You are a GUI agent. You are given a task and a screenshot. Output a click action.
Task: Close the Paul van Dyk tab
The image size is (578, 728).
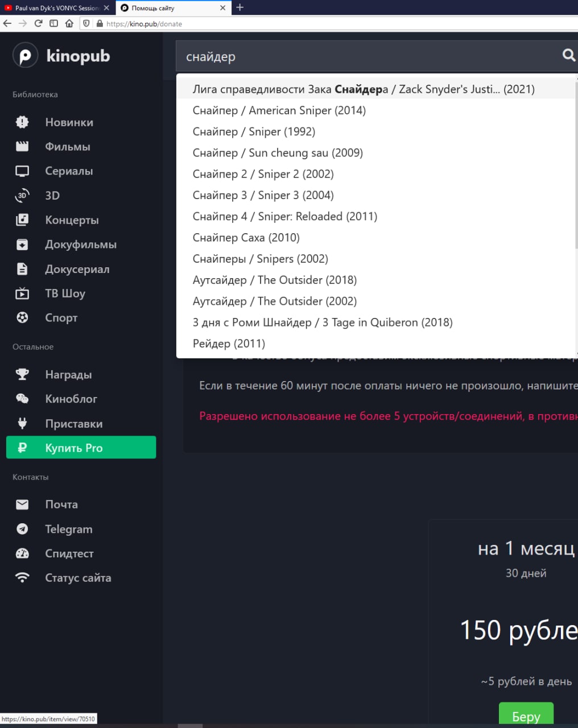click(106, 8)
